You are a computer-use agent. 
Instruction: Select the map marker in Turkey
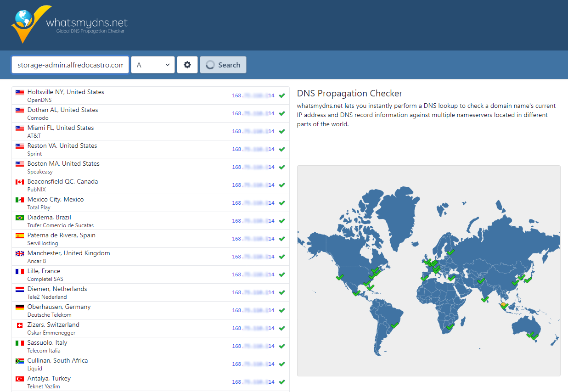451,278
